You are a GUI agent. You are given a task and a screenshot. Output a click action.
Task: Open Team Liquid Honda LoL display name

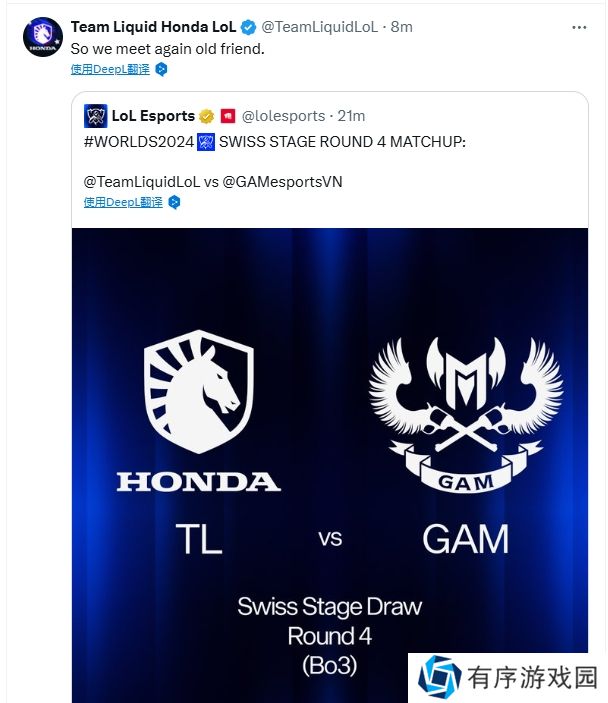(153, 27)
